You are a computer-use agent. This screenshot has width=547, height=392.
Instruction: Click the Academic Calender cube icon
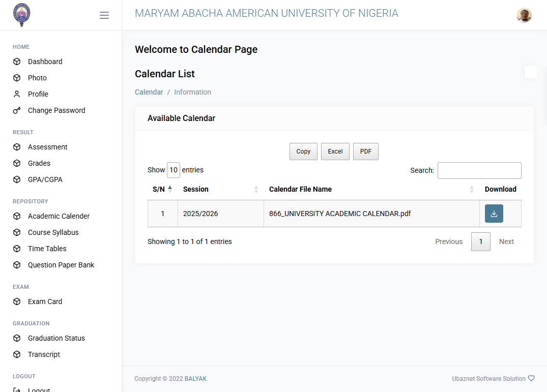17,216
